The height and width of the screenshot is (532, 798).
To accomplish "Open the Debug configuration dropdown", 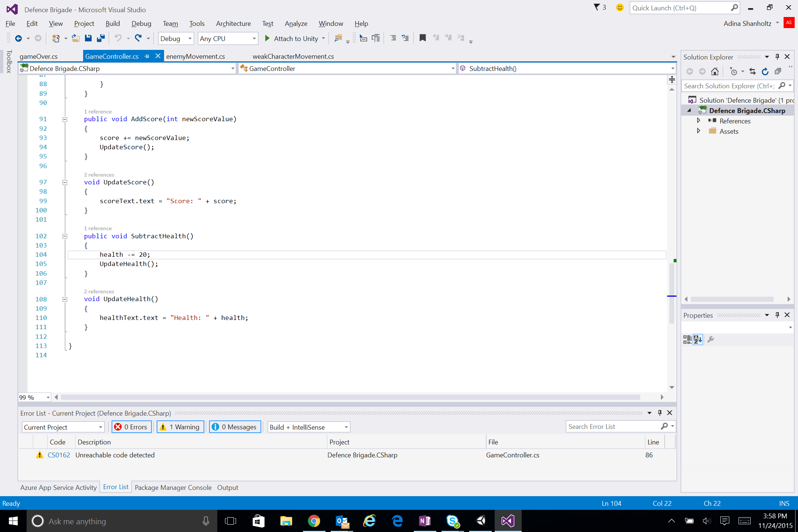I will [x=176, y=38].
